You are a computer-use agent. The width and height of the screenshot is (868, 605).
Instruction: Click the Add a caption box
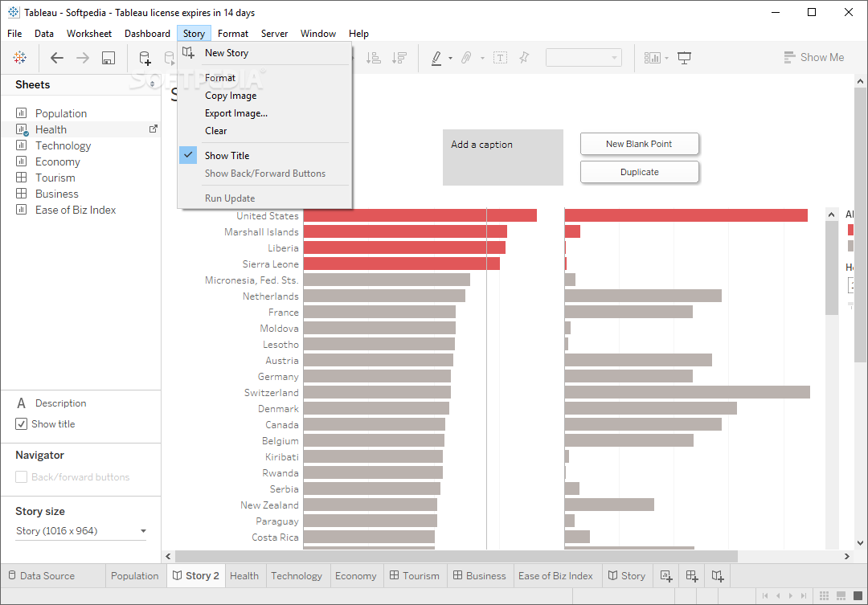pyautogui.click(x=502, y=157)
